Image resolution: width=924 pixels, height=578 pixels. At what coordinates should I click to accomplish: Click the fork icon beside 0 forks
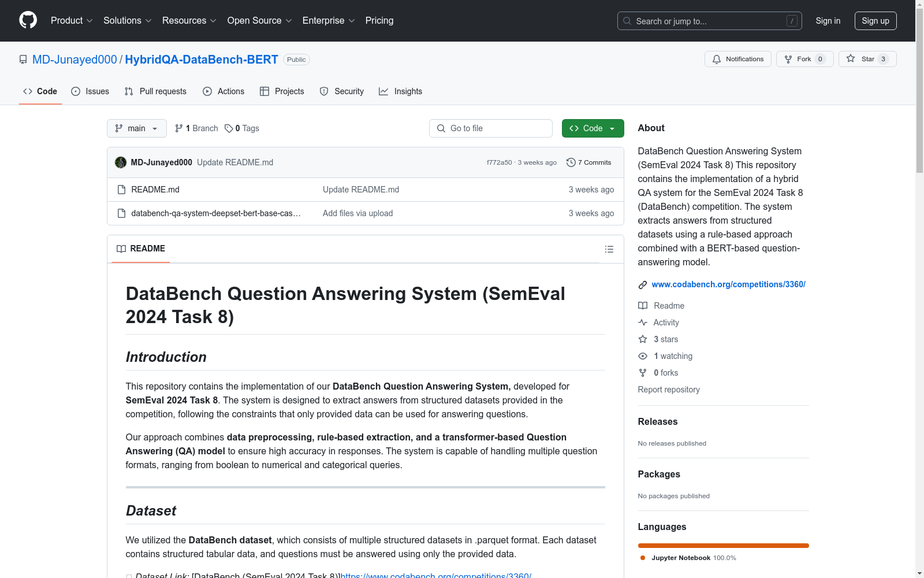(643, 373)
